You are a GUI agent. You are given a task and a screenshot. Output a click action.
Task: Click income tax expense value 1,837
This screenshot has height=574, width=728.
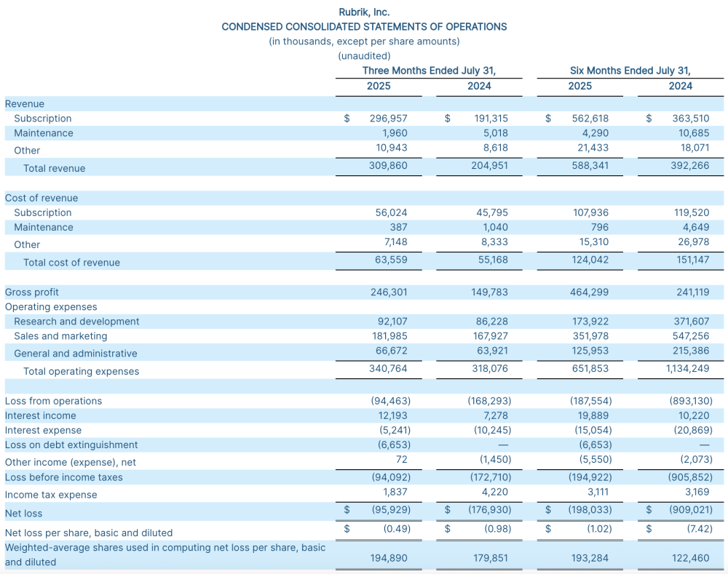pos(395,492)
